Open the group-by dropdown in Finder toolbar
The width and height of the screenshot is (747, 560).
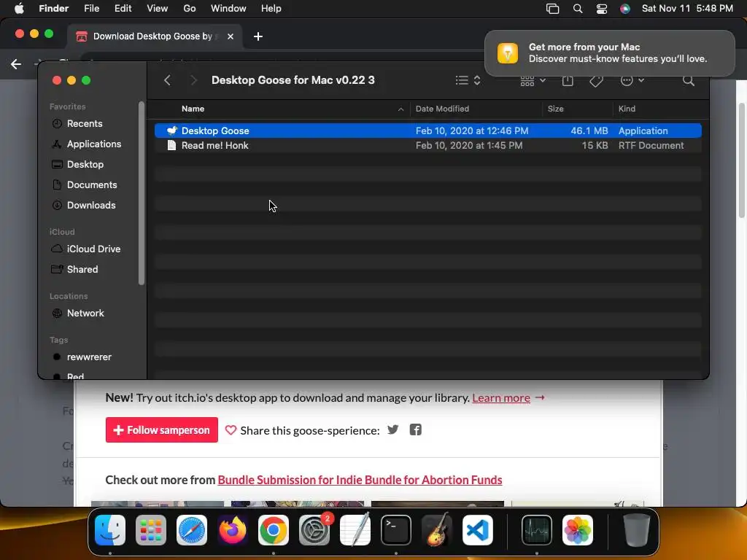(x=533, y=80)
